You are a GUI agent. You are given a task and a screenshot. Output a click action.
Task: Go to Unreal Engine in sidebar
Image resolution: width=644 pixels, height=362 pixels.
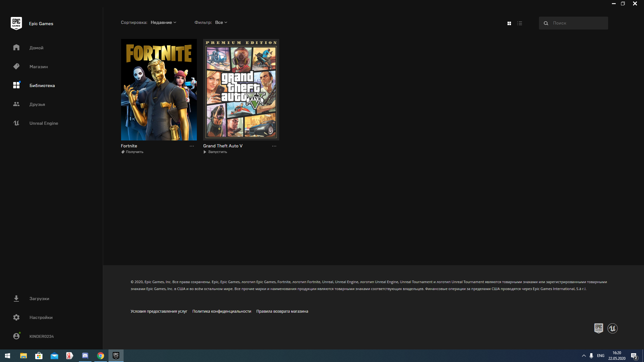[44, 123]
